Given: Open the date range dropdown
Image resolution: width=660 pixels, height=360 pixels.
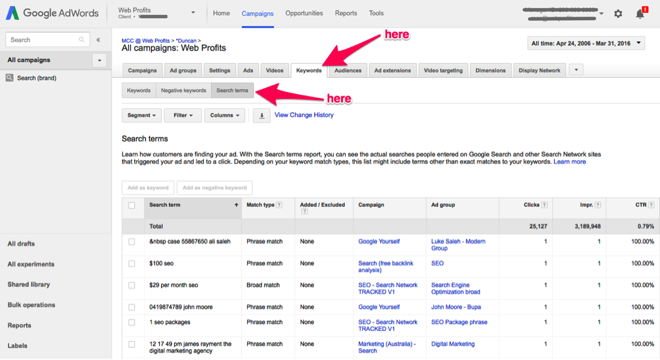Looking at the screenshot, I should pos(586,43).
